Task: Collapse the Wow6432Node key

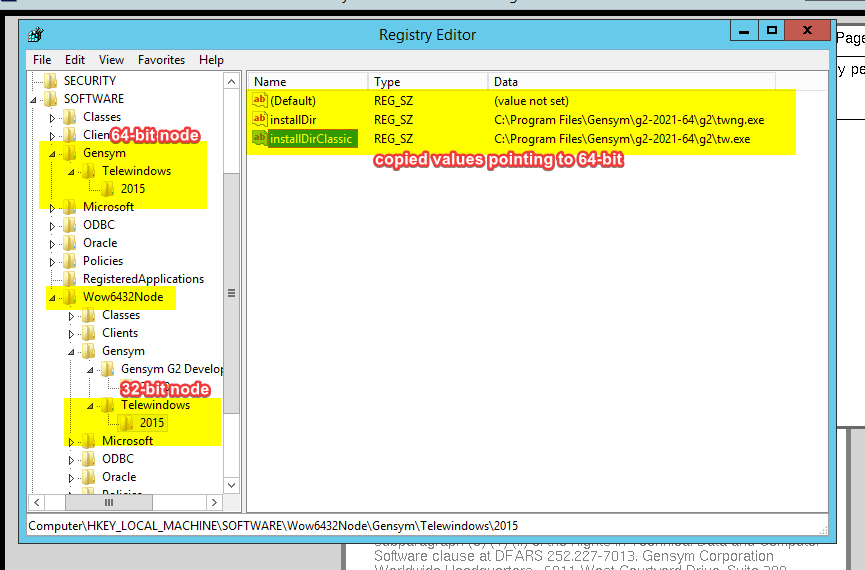Action: point(52,298)
